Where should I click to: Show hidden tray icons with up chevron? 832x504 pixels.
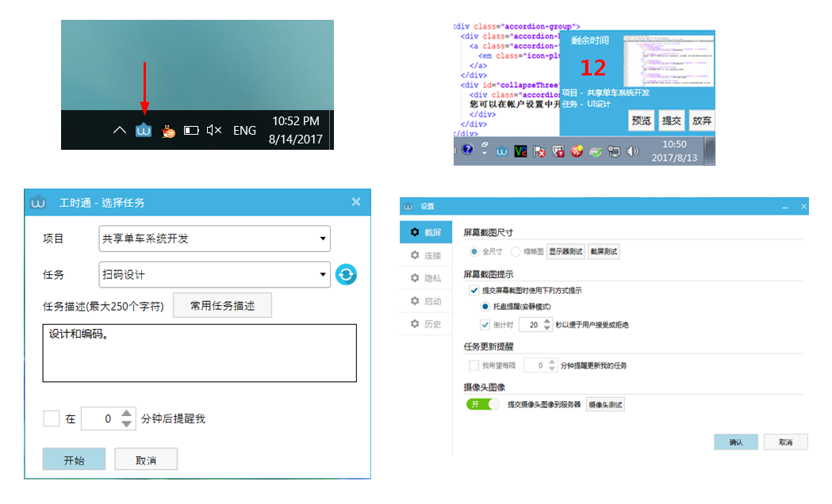119,131
